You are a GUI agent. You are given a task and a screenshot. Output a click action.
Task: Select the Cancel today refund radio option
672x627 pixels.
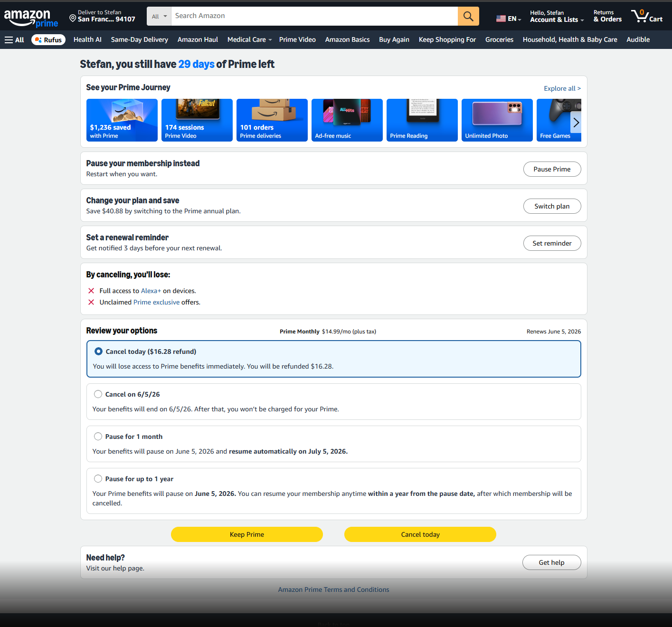coord(98,351)
